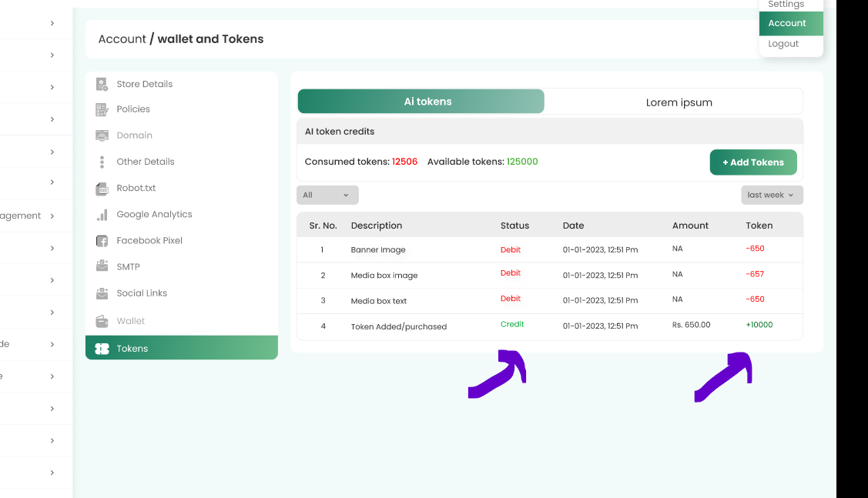The height and width of the screenshot is (498, 868).
Task: Click the Other Details three-dots icon
Action: (x=102, y=162)
